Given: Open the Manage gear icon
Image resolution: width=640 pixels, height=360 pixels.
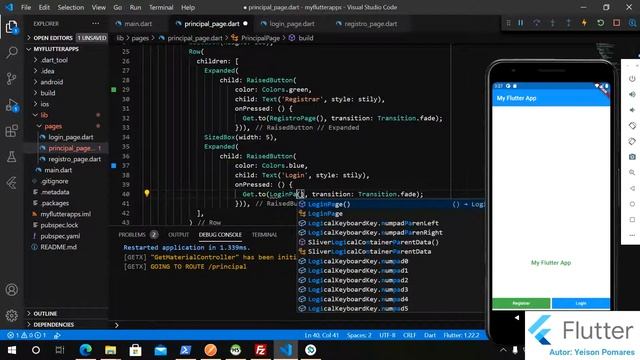Looking at the screenshot, I should point(11,315).
